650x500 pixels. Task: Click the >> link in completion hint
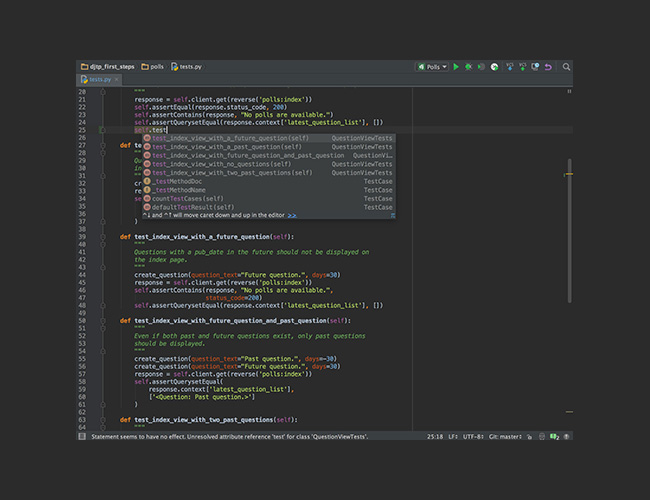292,215
